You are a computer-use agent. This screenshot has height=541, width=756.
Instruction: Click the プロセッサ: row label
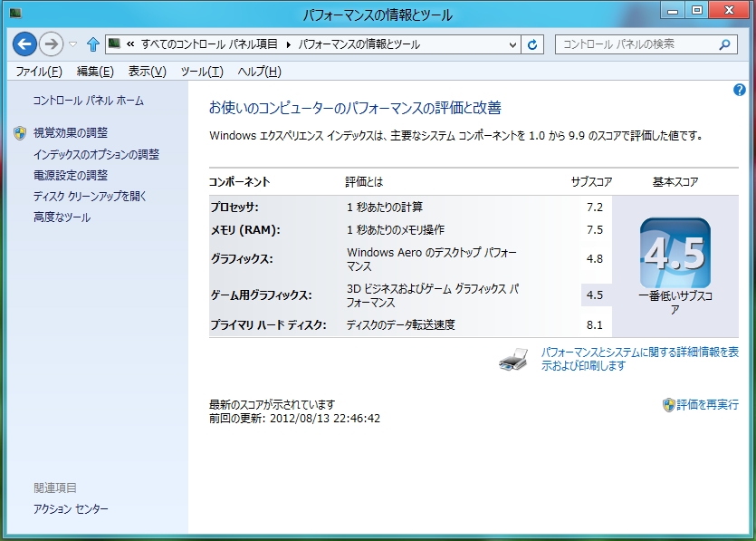click(234, 207)
